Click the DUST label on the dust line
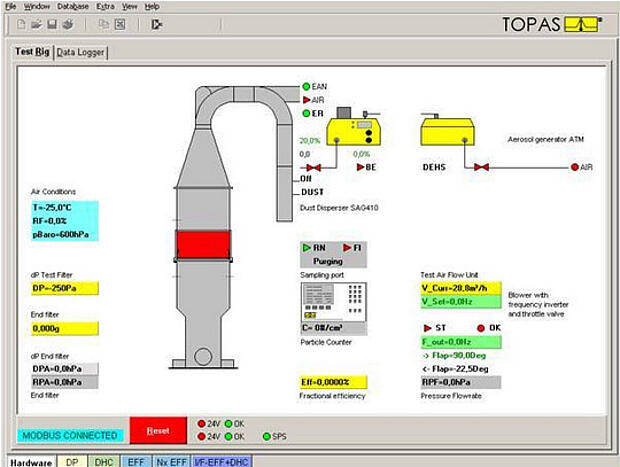 coord(312,192)
